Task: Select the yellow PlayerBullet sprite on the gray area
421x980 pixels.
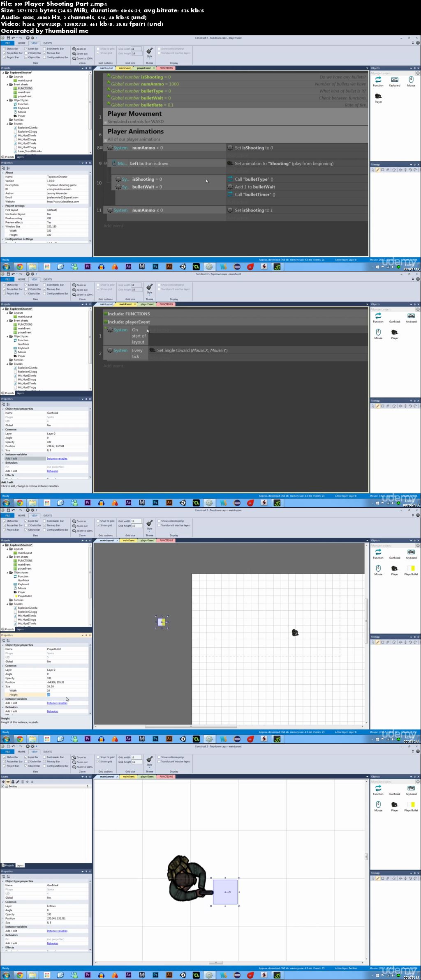Action: pos(162,622)
